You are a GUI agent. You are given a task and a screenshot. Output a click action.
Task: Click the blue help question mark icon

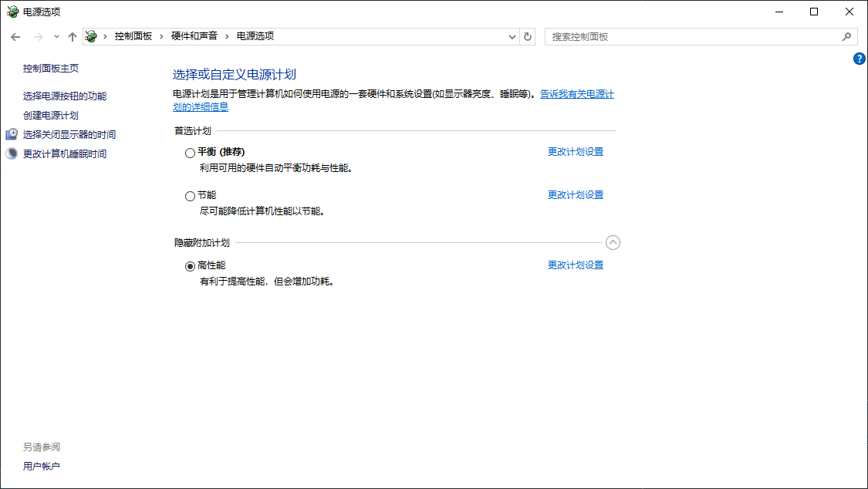860,59
